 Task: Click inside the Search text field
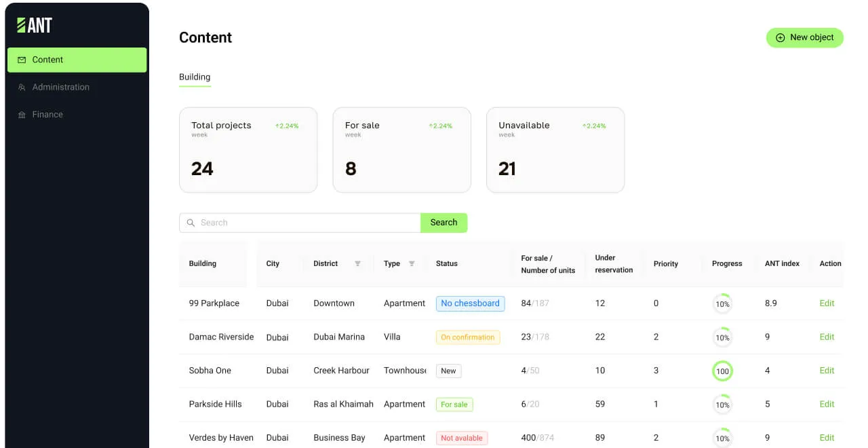pos(305,223)
